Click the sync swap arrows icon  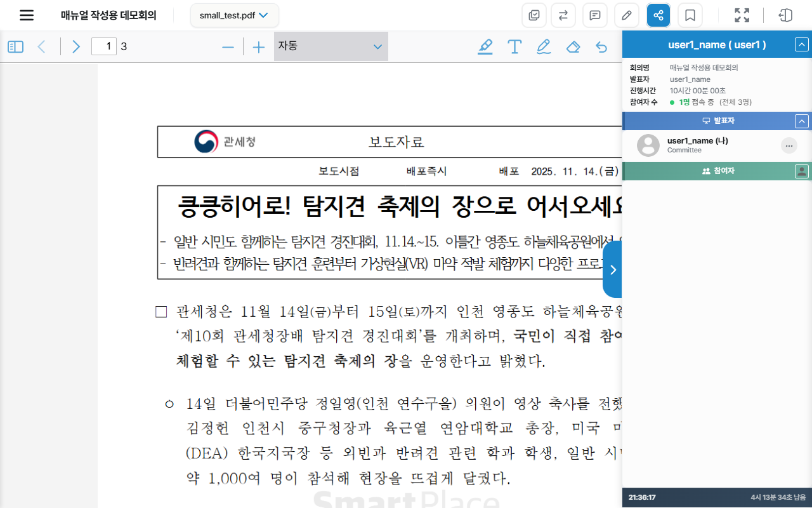[563, 15]
